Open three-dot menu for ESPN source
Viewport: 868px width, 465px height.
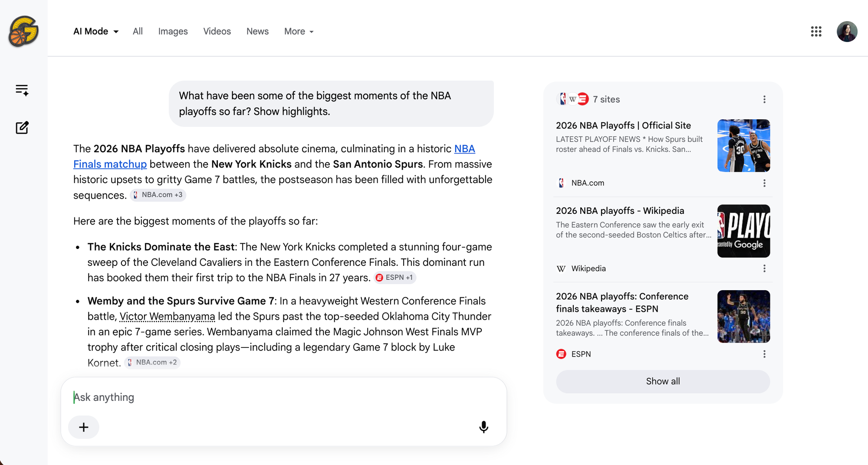click(764, 354)
